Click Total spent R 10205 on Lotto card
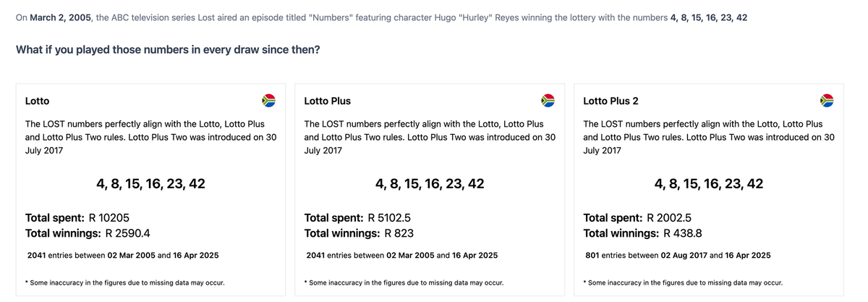 (x=77, y=217)
